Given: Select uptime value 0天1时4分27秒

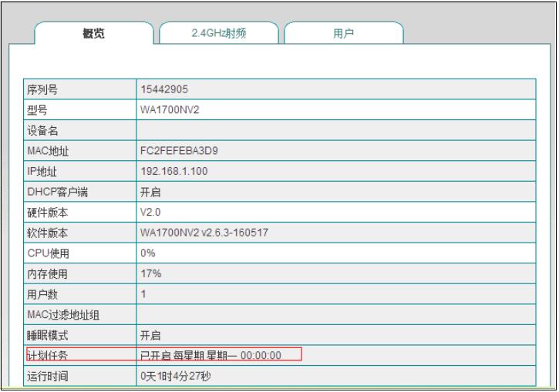Looking at the screenshot, I should 175,376.
